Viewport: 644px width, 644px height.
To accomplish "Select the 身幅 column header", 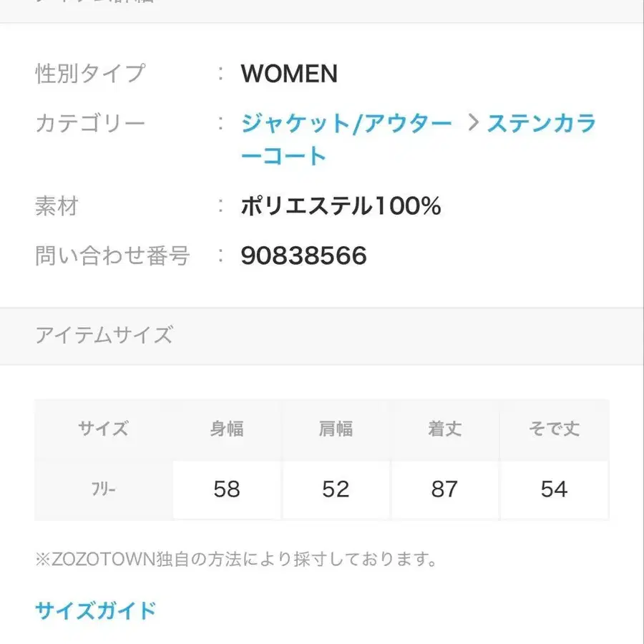I will 228,429.
